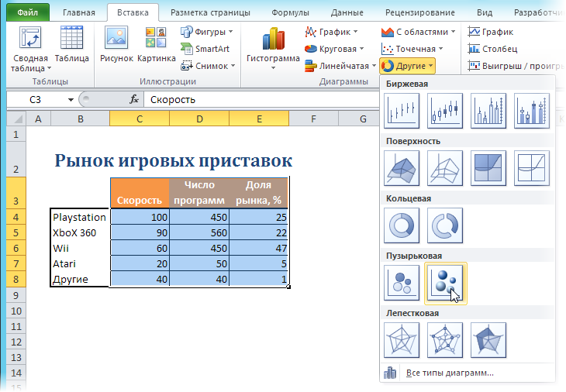Screen dimensions: 566x392
Task: Pick the exploded doughnut chart icon
Action: 445,225
